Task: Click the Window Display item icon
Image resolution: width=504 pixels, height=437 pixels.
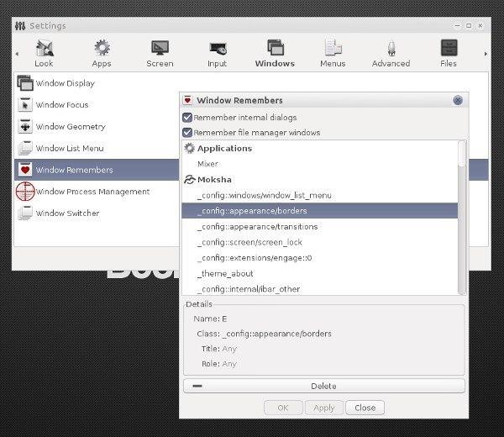Action: click(x=25, y=83)
